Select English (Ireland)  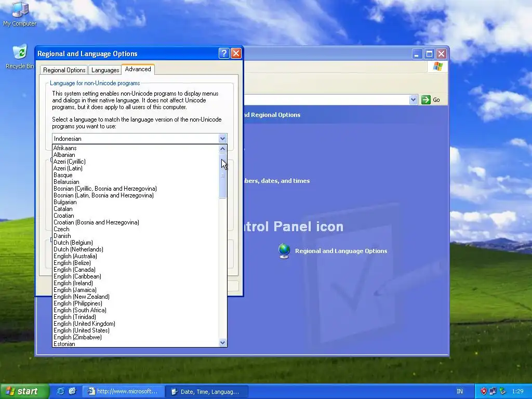point(136,283)
